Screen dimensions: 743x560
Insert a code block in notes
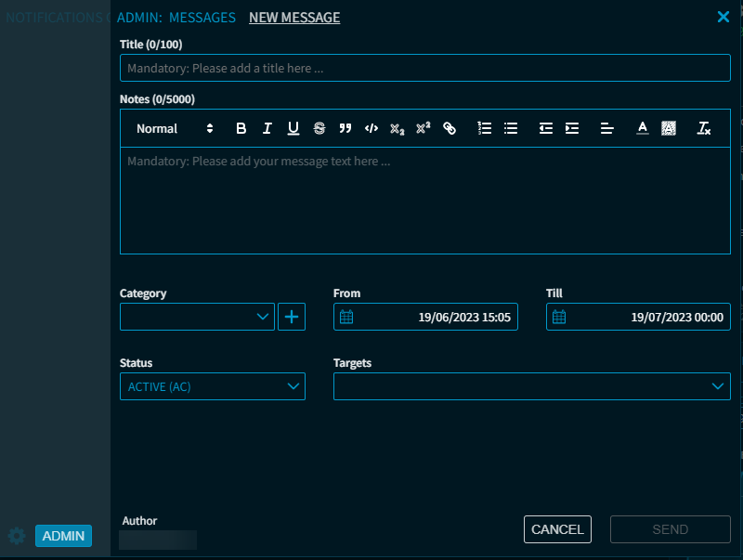tap(371, 129)
